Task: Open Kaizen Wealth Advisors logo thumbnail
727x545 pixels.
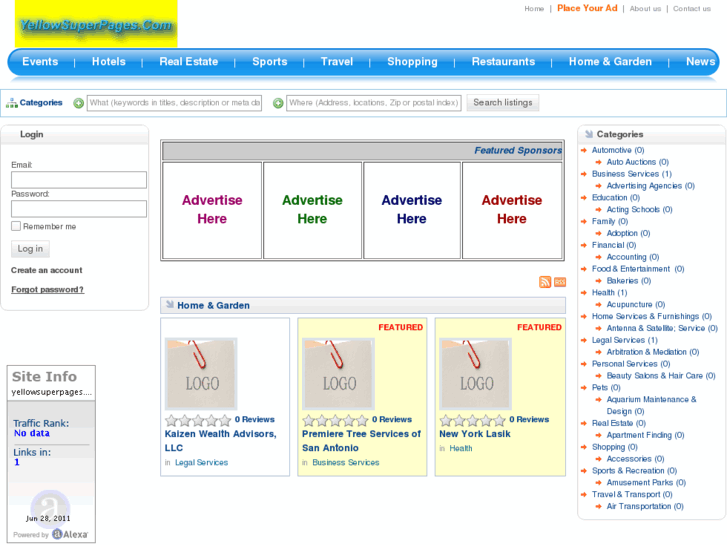Action: (x=201, y=374)
